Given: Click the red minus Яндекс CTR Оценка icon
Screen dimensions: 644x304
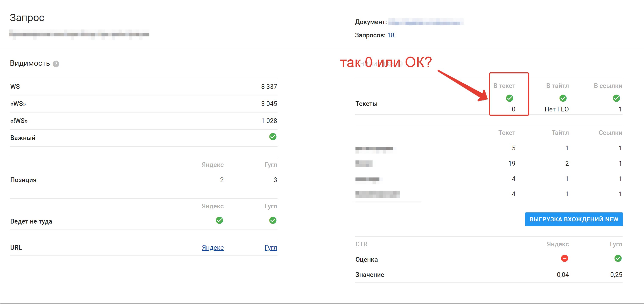Looking at the screenshot, I should click(564, 258).
